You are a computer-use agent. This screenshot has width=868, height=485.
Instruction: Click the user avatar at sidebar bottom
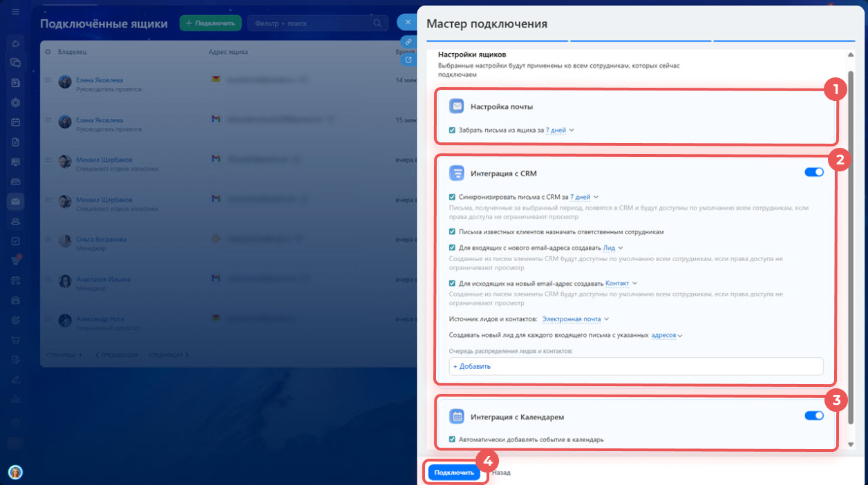click(15, 472)
